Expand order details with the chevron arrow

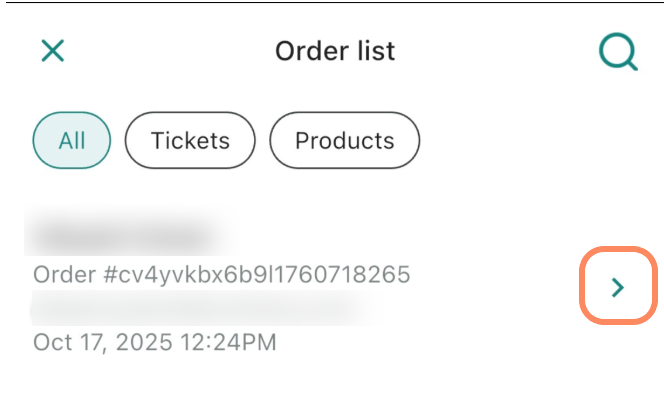coord(618,288)
